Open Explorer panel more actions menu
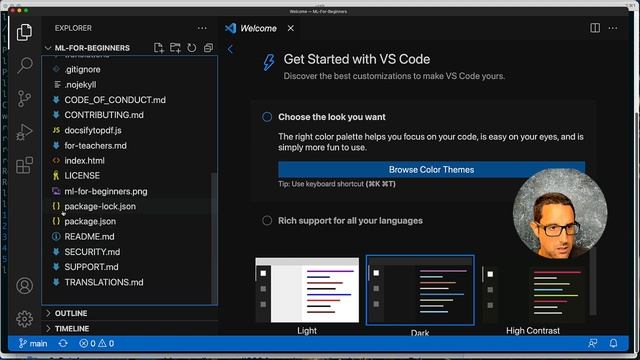Screen dimensions: 640x360 tap(202, 28)
